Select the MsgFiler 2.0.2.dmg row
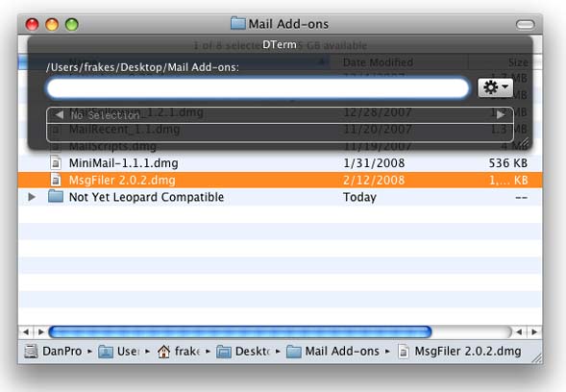Image resolution: width=566 pixels, height=392 pixels. click(280, 180)
